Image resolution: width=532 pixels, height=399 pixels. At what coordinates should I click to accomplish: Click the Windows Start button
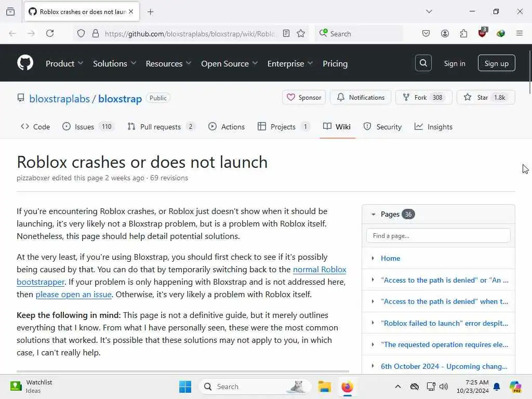click(x=185, y=387)
